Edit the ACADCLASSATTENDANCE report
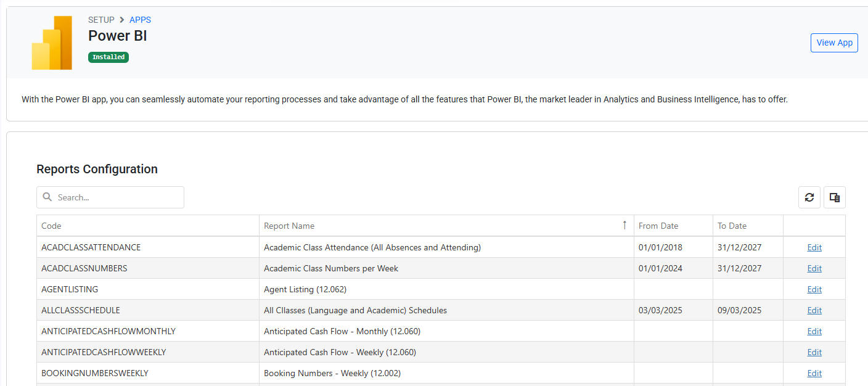Viewport: 868px width, 386px height. 814,247
